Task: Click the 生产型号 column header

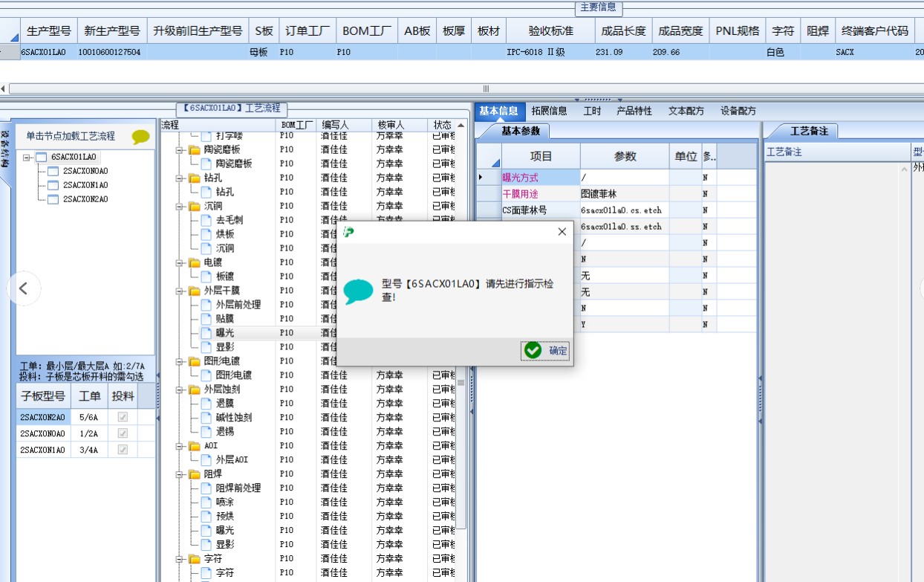Action: click(x=48, y=31)
